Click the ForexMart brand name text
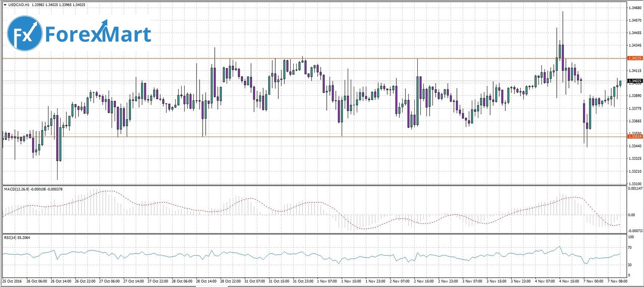 tap(98, 34)
